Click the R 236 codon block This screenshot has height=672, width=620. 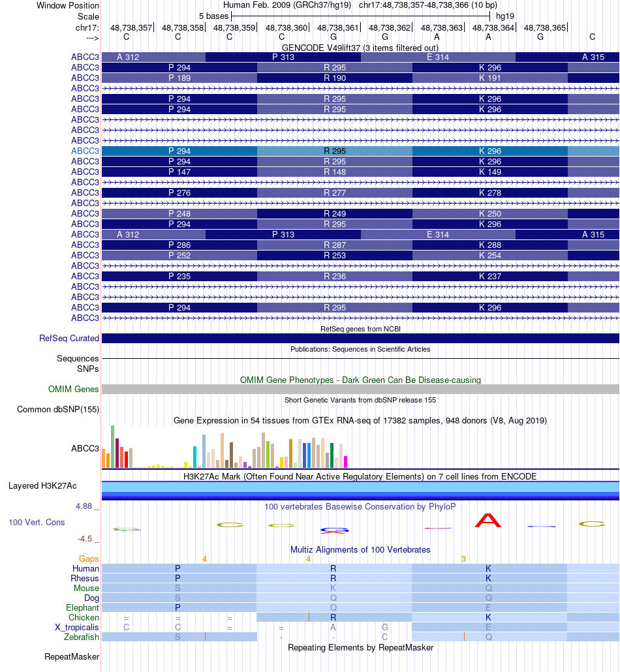pos(334,277)
